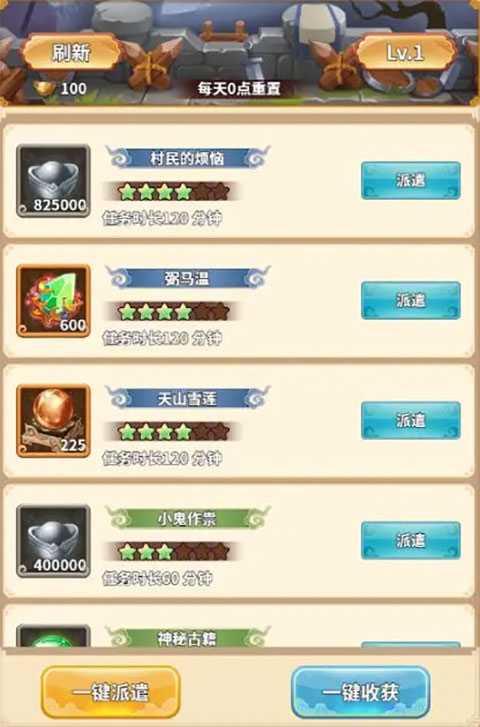Dispatch heroes for 弼马温 quest

click(x=410, y=300)
